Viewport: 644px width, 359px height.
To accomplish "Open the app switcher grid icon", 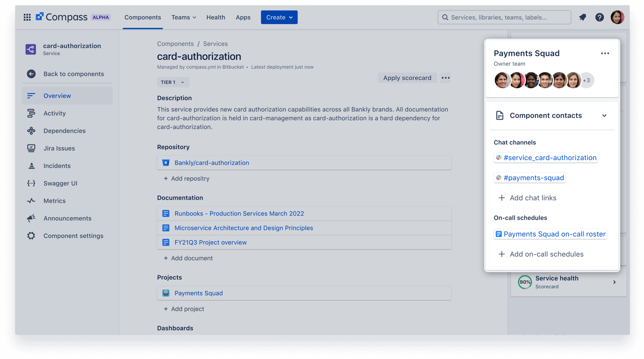I will (x=27, y=17).
